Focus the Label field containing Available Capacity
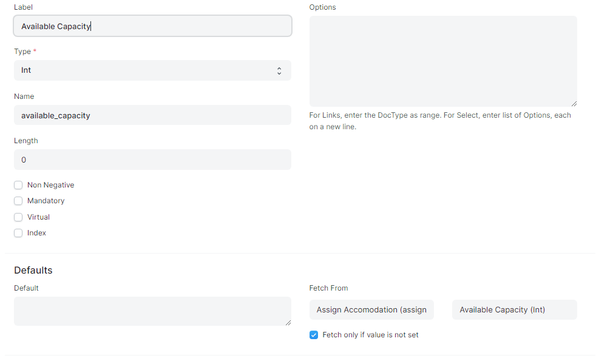Viewport: 596px width, 364px height. (x=152, y=26)
